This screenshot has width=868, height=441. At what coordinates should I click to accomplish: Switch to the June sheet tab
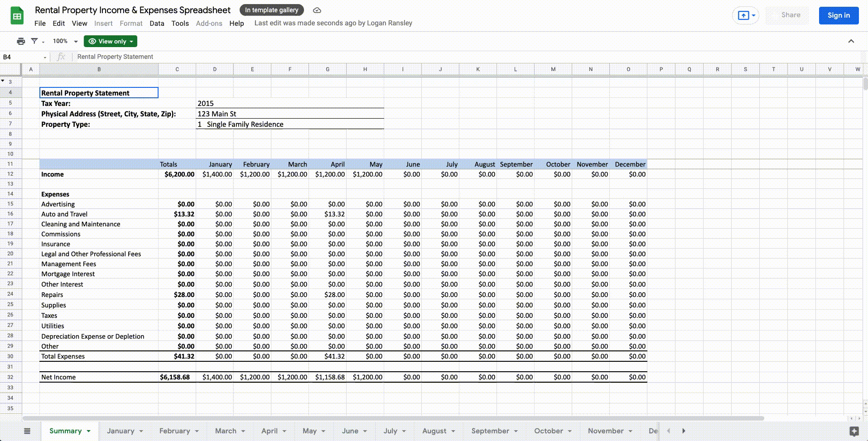350,431
